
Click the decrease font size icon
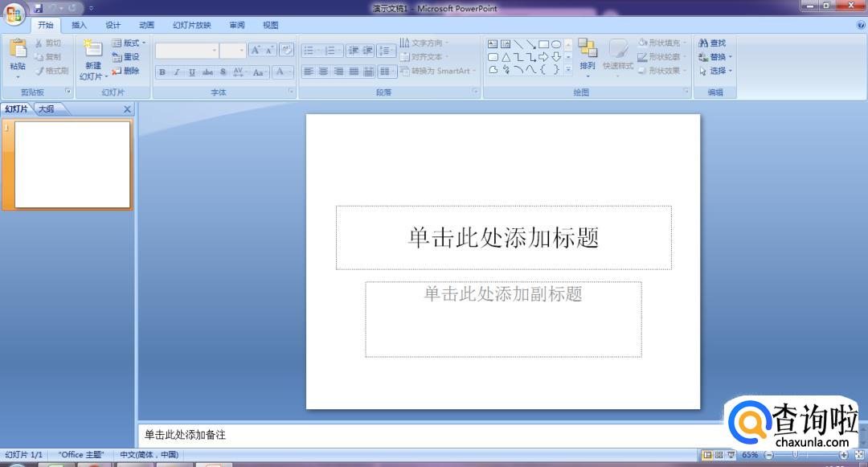(x=269, y=51)
